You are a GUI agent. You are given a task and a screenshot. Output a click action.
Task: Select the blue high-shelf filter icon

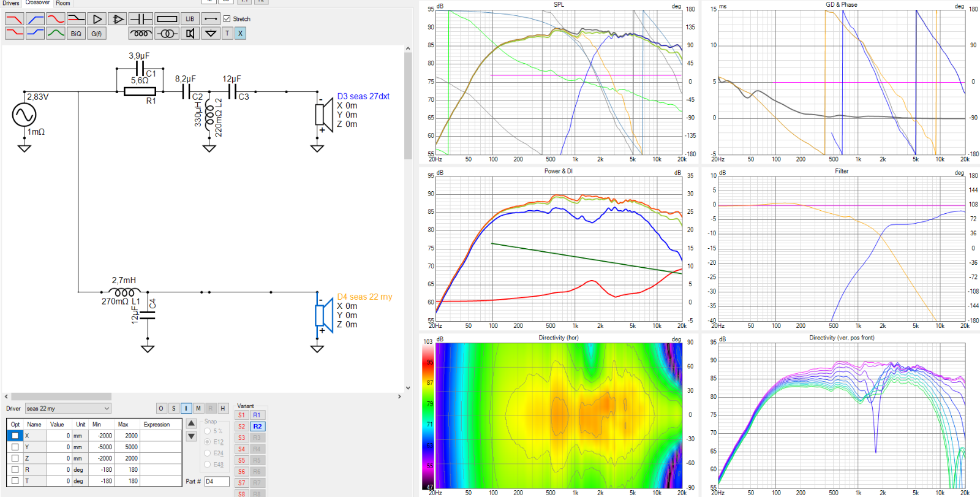tap(35, 33)
